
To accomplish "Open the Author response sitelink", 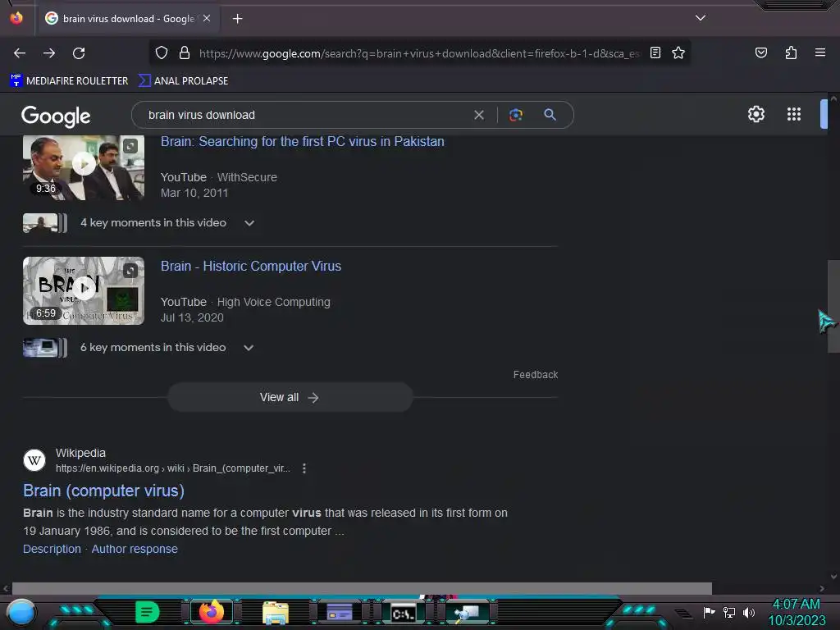I will point(135,549).
